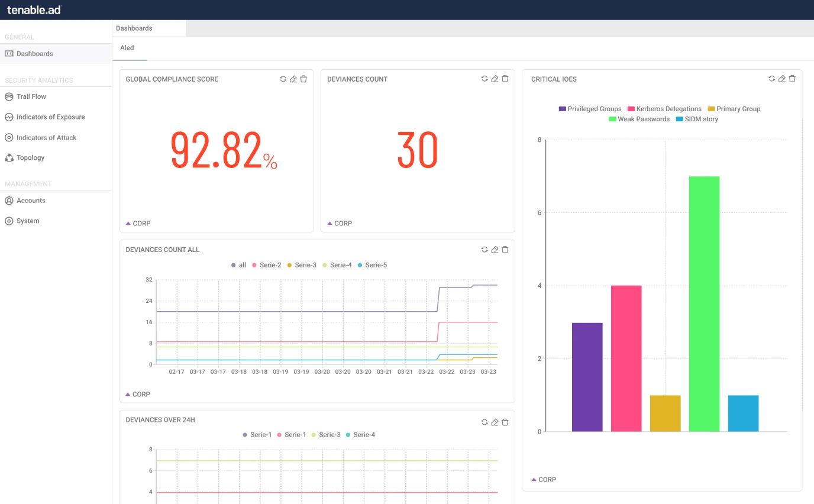The height and width of the screenshot is (504, 814).
Task: Select the Dashboards page tab
Action: click(134, 28)
